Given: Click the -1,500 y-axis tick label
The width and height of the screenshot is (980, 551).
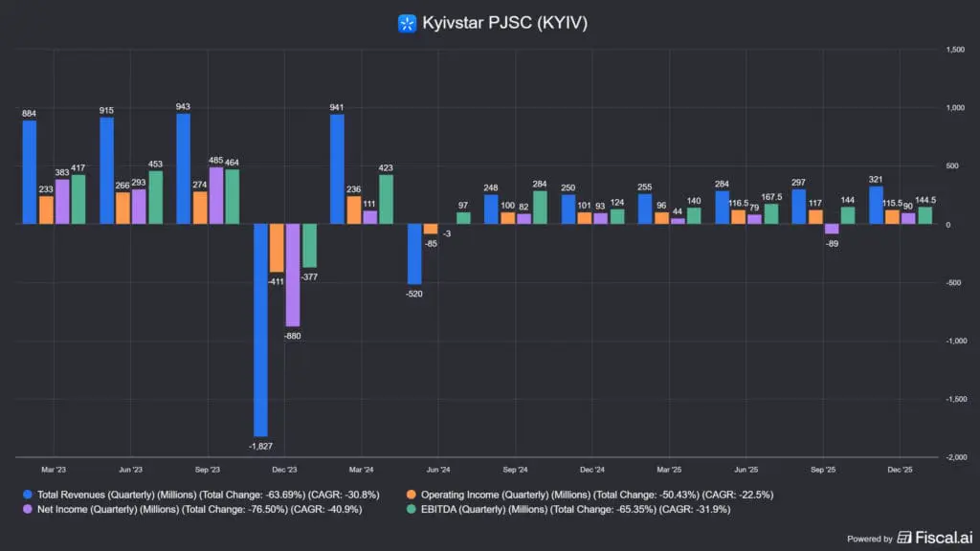Looking at the screenshot, I should click(956, 399).
